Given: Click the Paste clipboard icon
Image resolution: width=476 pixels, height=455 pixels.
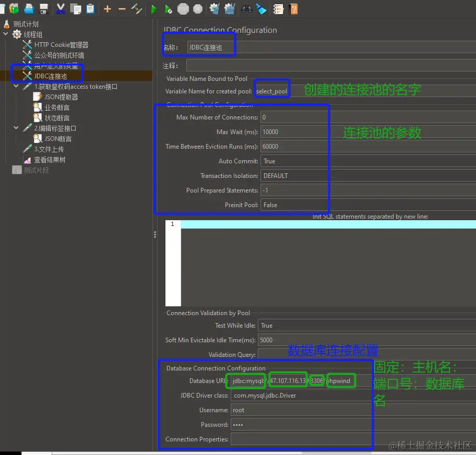Looking at the screenshot, I should [90, 9].
